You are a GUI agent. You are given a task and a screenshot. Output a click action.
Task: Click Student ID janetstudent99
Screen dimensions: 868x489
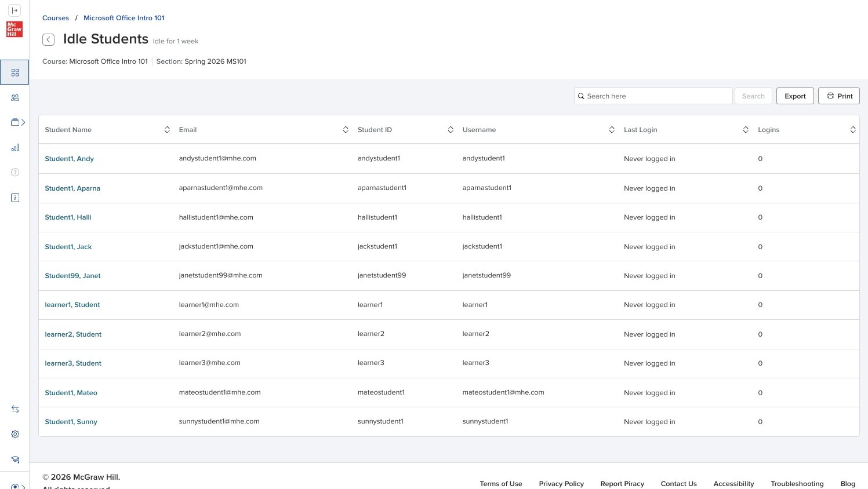(382, 275)
